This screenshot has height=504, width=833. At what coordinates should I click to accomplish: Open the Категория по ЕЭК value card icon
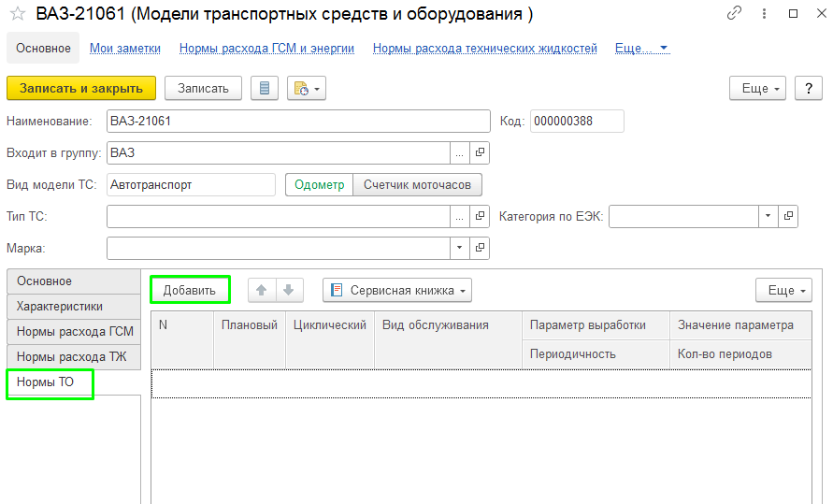tap(788, 216)
